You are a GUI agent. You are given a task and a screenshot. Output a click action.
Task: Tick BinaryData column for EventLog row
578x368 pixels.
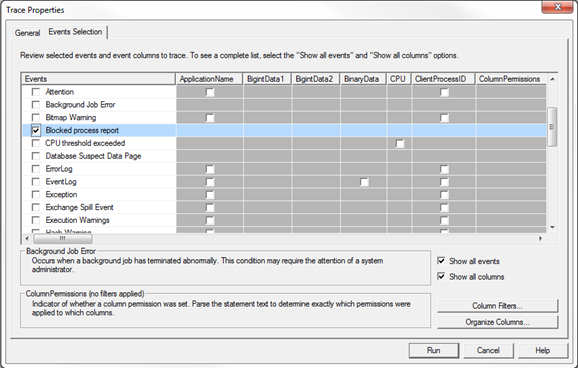pyautogui.click(x=364, y=182)
